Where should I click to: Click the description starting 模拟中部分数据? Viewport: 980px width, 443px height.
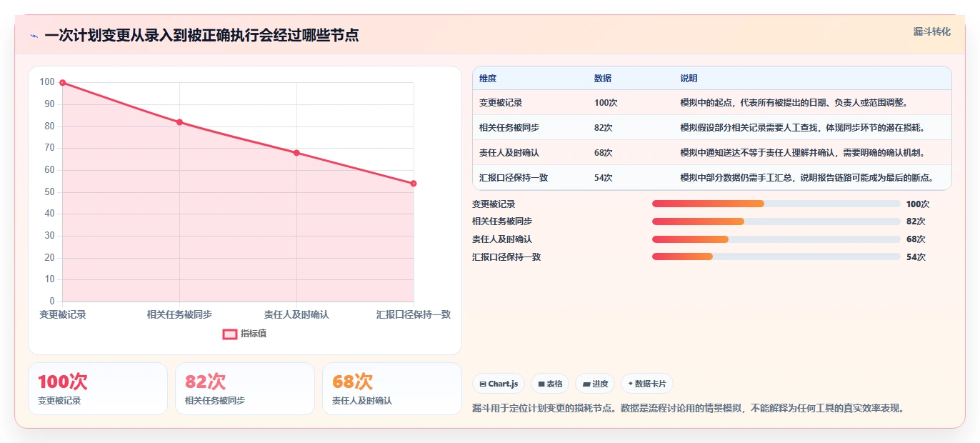point(808,178)
